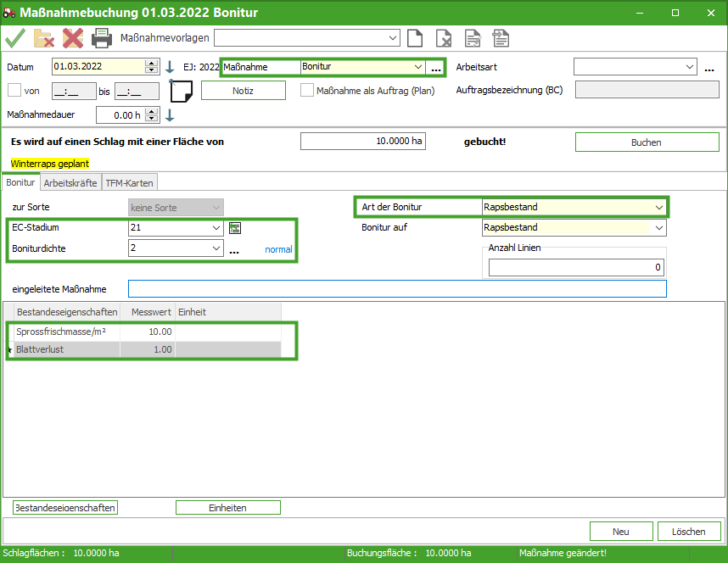The height and width of the screenshot is (563, 728).
Task: Click the green checkmark save icon
Action: tap(14, 38)
